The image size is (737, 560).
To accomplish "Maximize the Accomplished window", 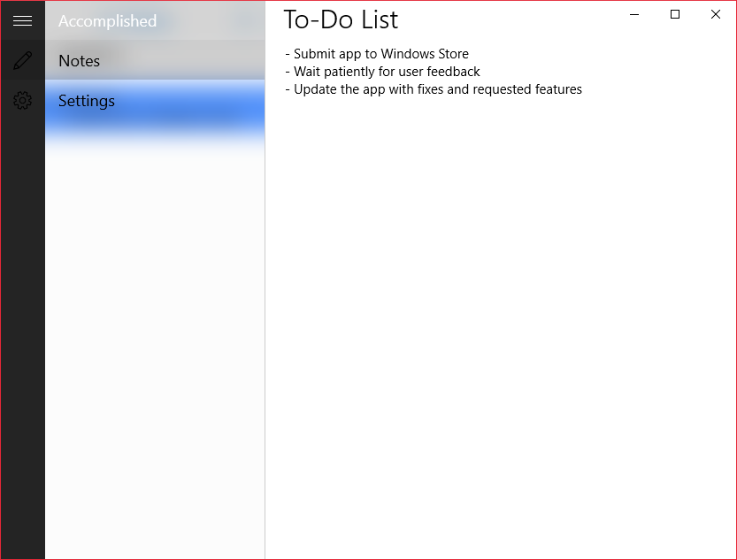I will 675,14.
